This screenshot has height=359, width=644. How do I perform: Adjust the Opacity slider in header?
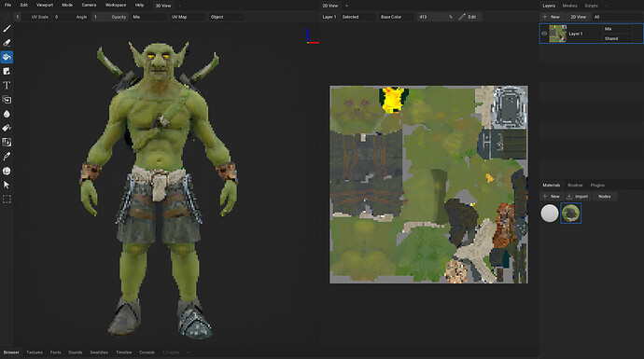109,17
